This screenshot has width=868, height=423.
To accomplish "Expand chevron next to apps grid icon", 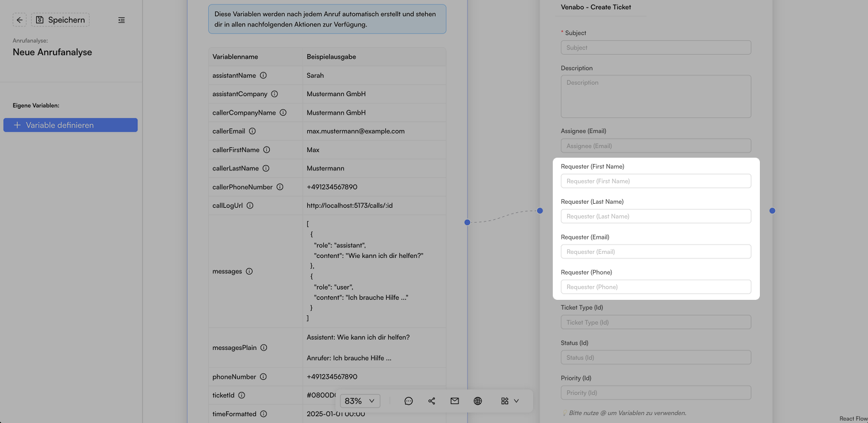I will coord(517,401).
